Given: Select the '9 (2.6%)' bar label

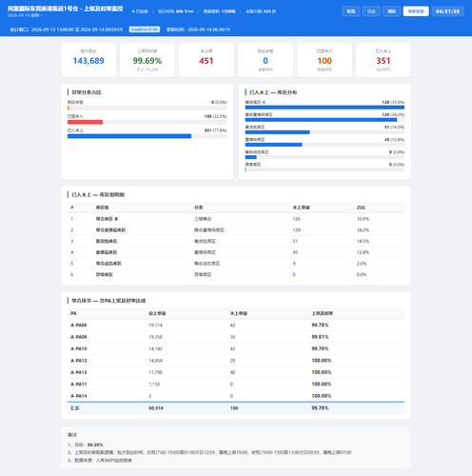Looking at the screenshot, I should pyautogui.click(x=397, y=152).
